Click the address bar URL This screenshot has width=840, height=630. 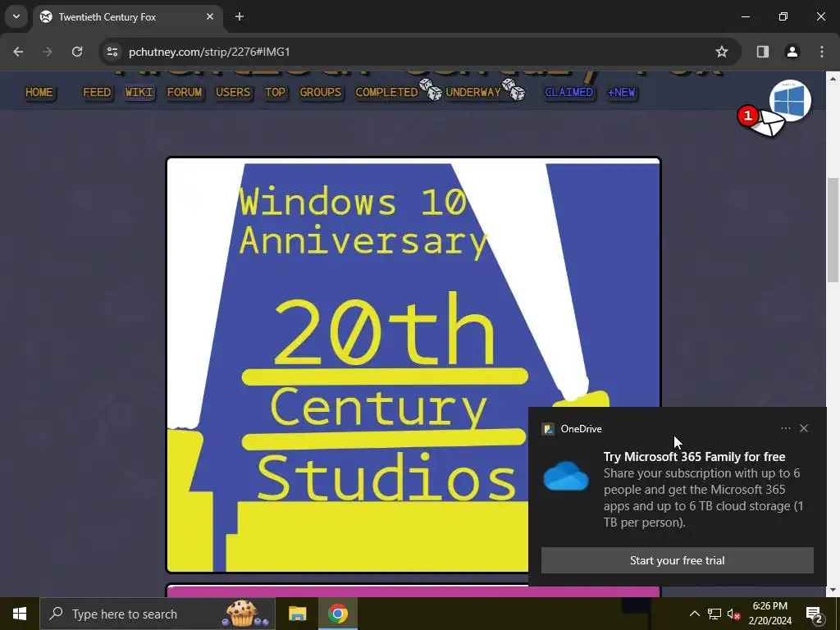coord(209,52)
